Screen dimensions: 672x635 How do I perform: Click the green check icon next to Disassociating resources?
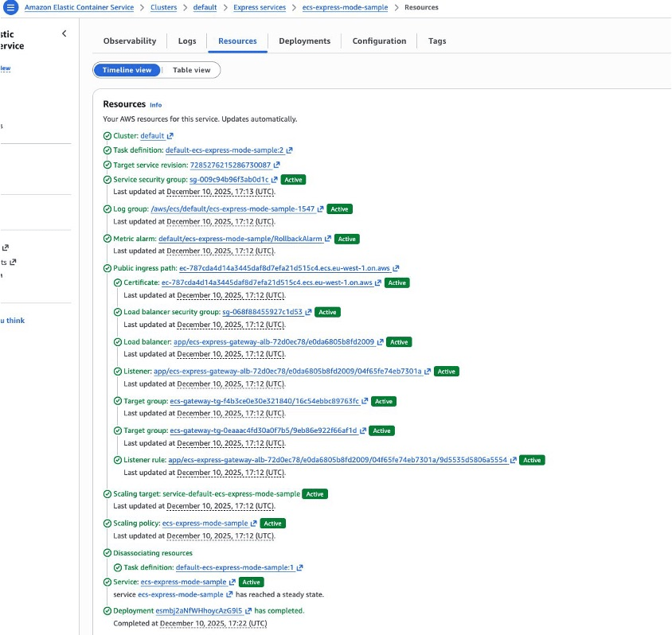[107, 553]
